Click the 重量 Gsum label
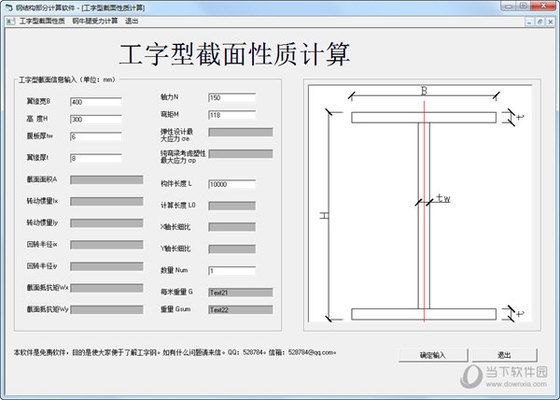This screenshot has width=560, height=400. pos(175,309)
